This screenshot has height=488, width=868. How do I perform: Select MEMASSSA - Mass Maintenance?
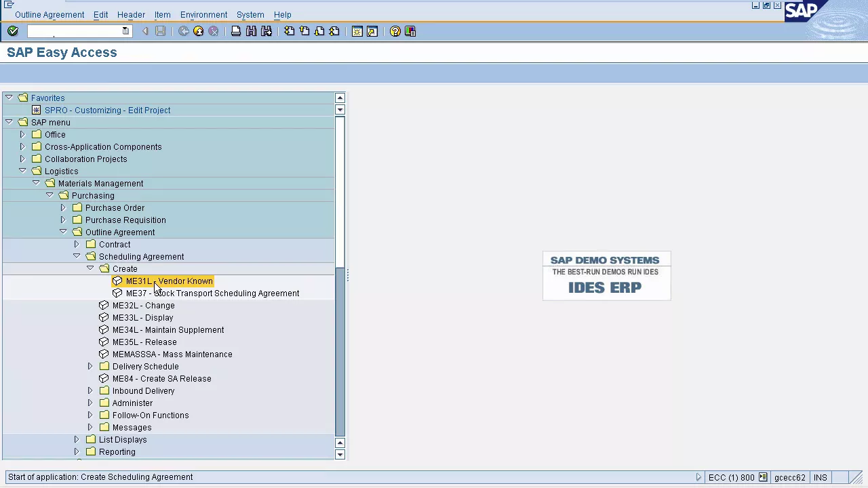(x=172, y=354)
